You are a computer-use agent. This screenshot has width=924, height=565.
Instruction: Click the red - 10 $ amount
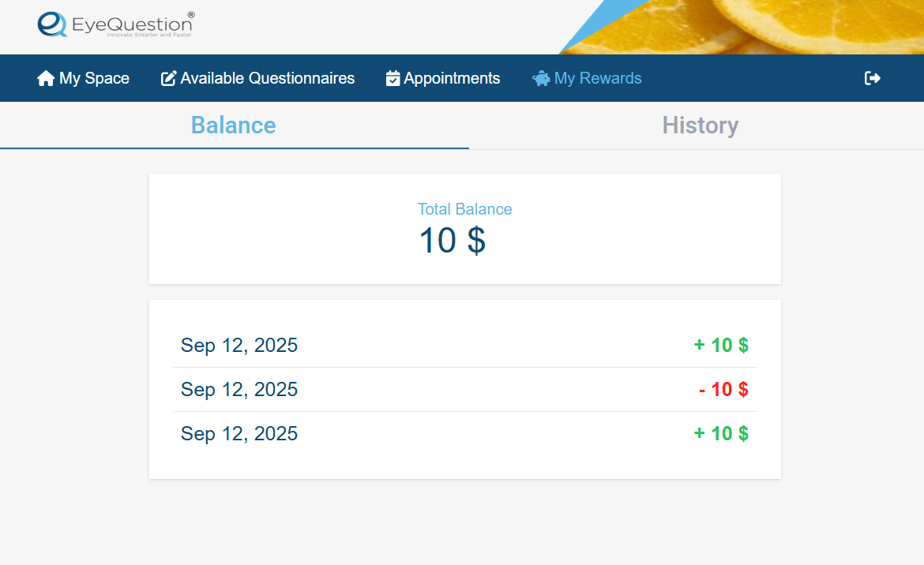723,389
